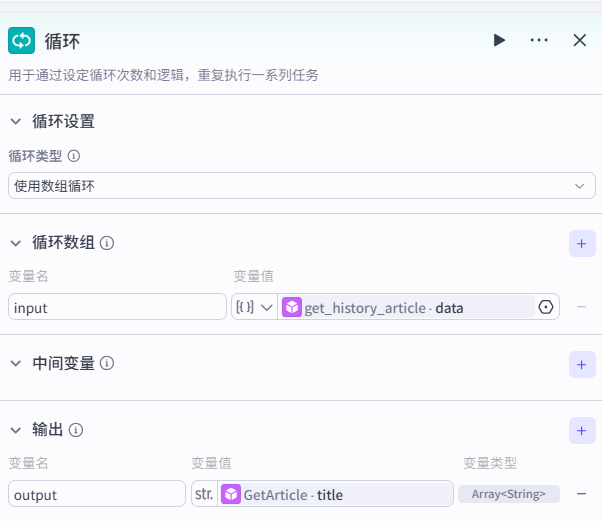This screenshot has width=602, height=521.
Task: Open the 使用数组循环 loop type dropdown
Action: click(x=301, y=186)
